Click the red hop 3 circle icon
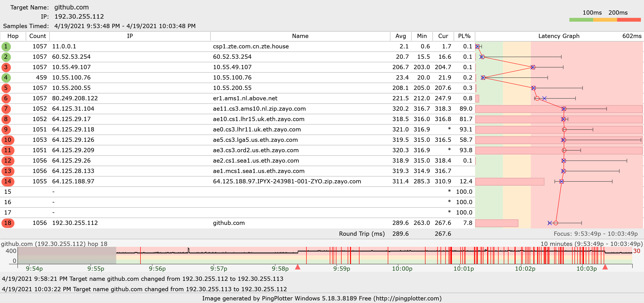Screen dimensions: 644x303 pos(6,67)
